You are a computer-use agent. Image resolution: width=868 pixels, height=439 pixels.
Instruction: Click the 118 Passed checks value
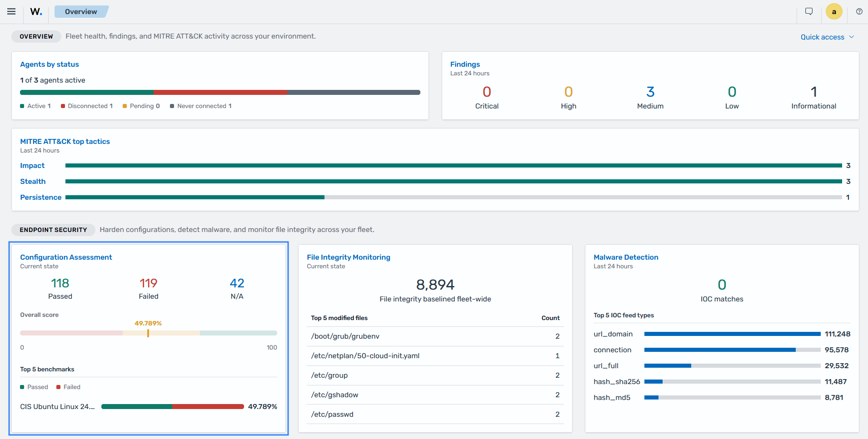60,283
